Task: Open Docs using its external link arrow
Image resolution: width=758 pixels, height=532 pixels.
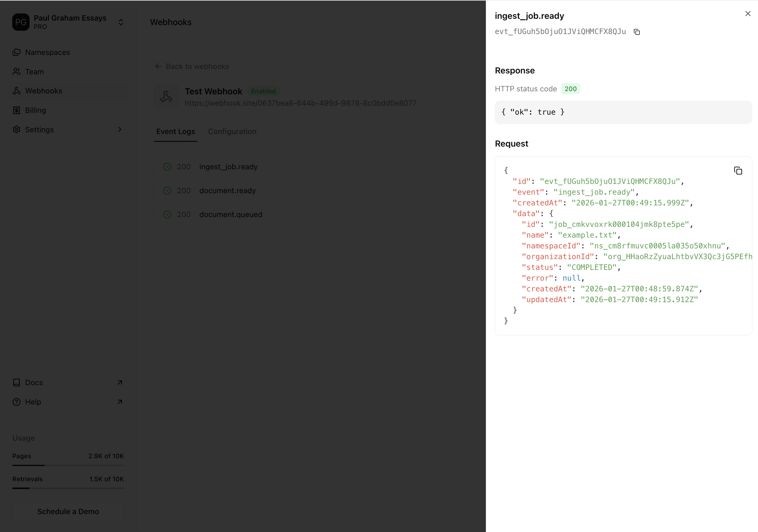Action: (x=119, y=382)
